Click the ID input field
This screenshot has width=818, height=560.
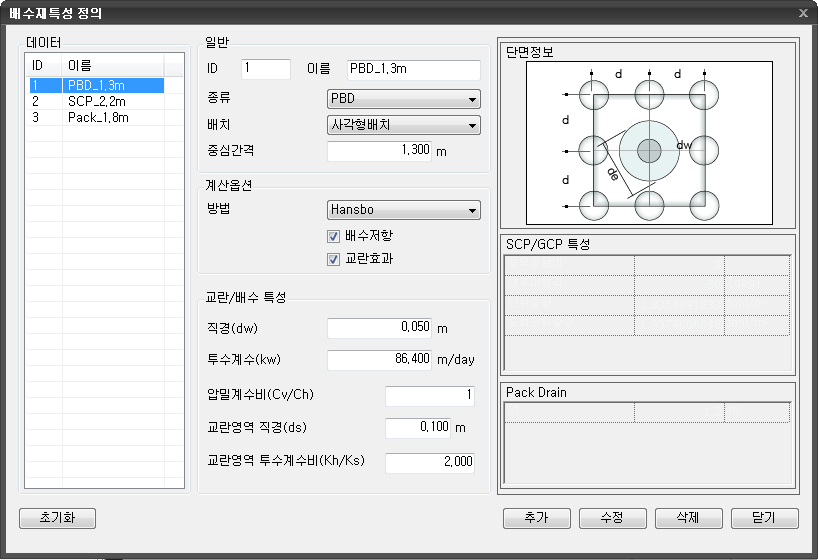[264, 69]
